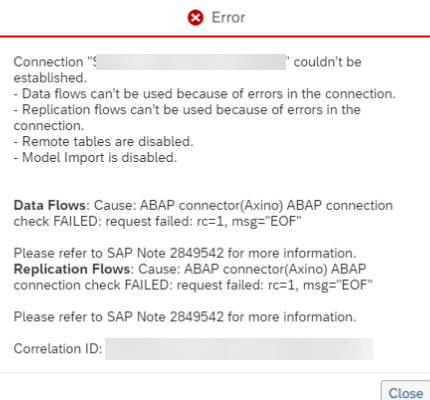Click the last SAP Note 2849542 reference
The image size is (430, 400).
pyautogui.click(x=165, y=317)
